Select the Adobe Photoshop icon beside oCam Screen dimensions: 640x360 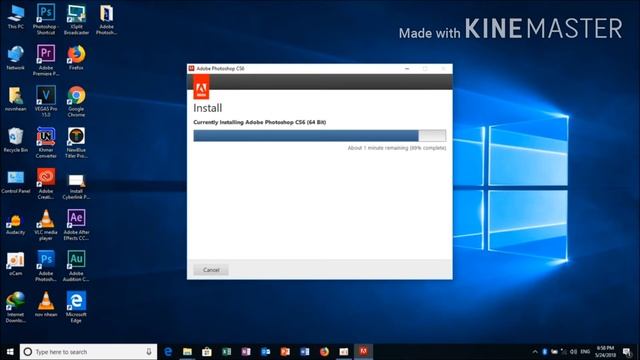[x=46, y=267]
